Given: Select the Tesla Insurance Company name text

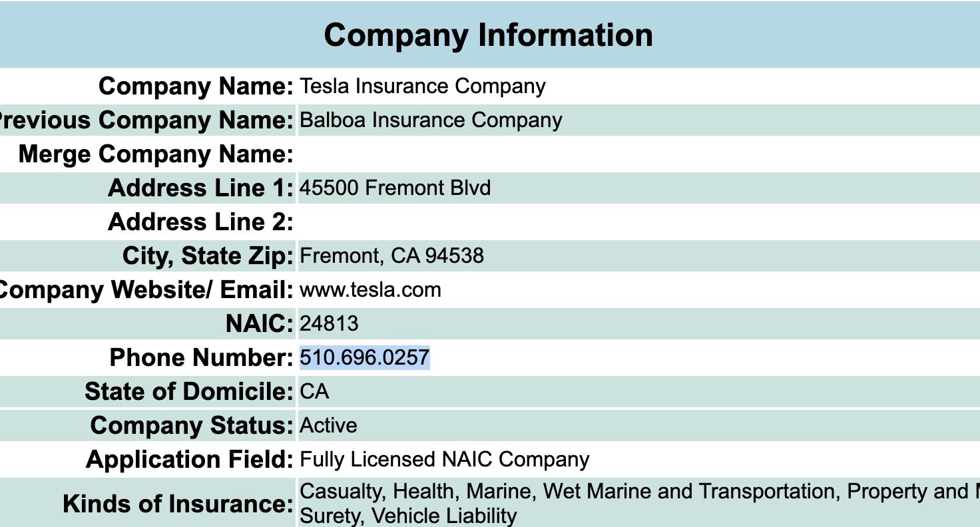Looking at the screenshot, I should pos(423,86).
